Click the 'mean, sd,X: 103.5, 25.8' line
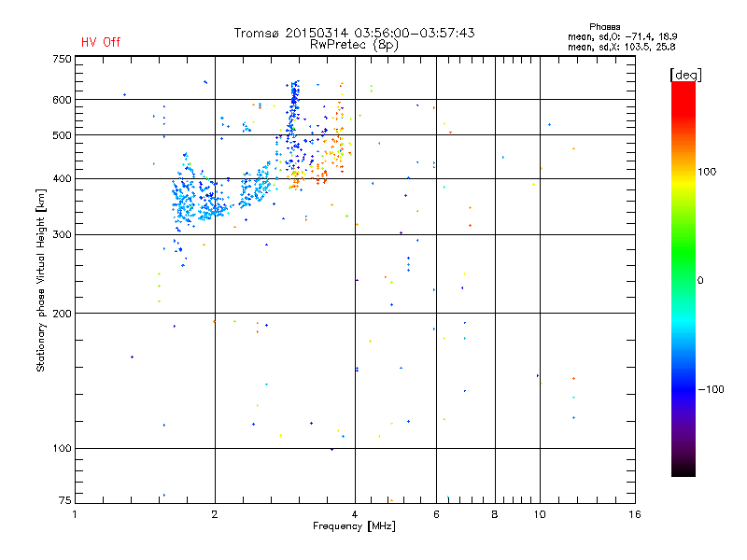The image size is (747, 560). point(621,48)
